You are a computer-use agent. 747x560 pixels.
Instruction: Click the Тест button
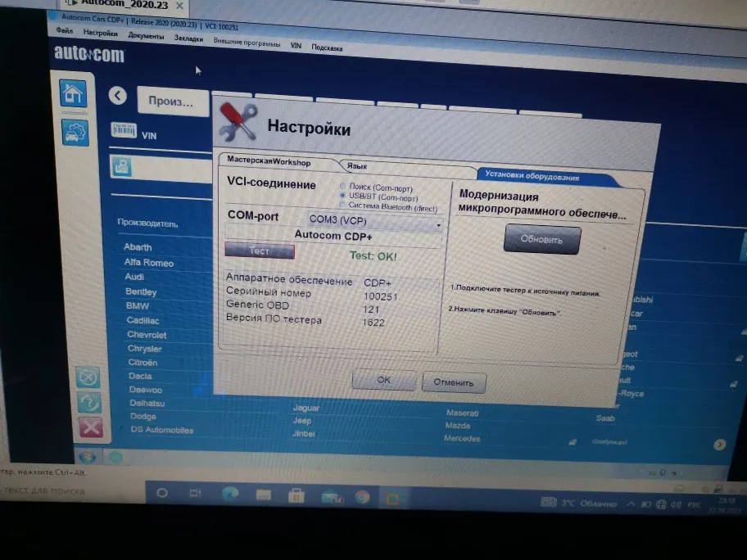pos(260,251)
